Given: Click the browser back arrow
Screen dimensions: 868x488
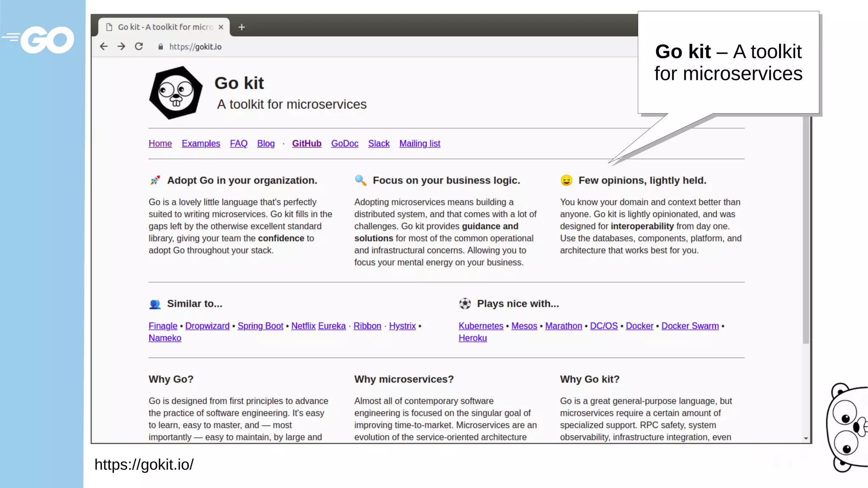Looking at the screenshot, I should click(104, 47).
